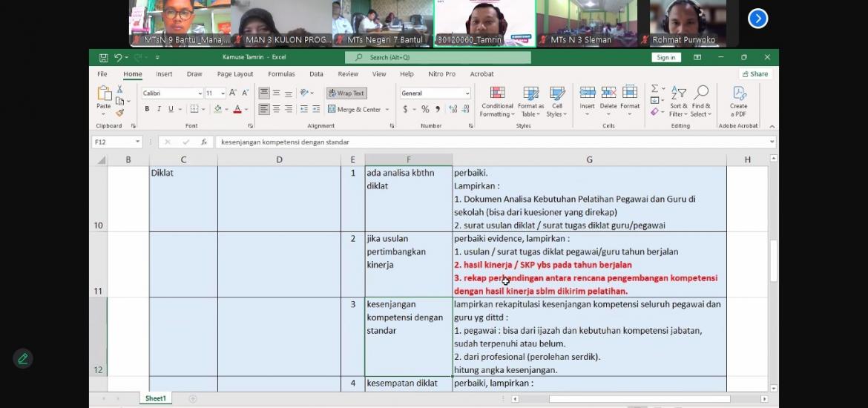868x408 pixels.
Task: Toggle Wrap Text for the cell
Action: coord(346,93)
